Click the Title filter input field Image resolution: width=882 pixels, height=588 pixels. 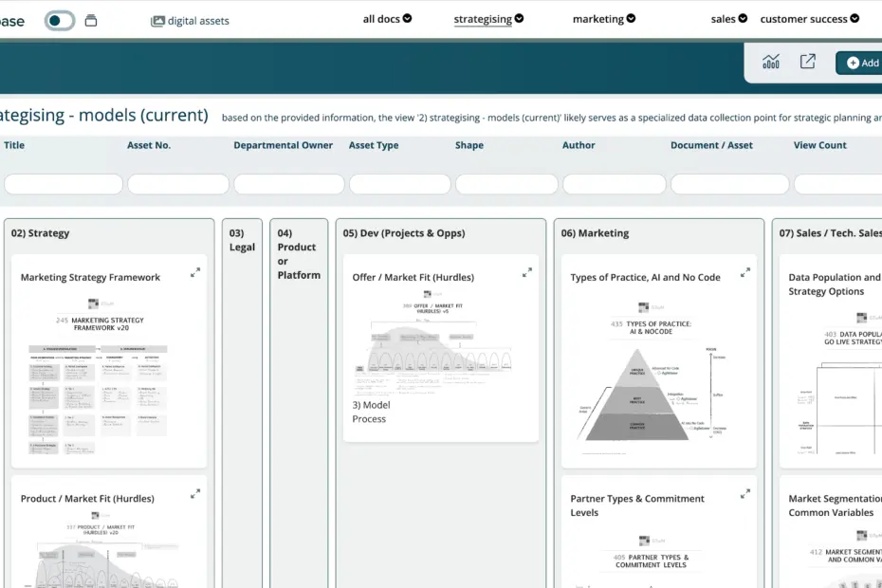64,184
